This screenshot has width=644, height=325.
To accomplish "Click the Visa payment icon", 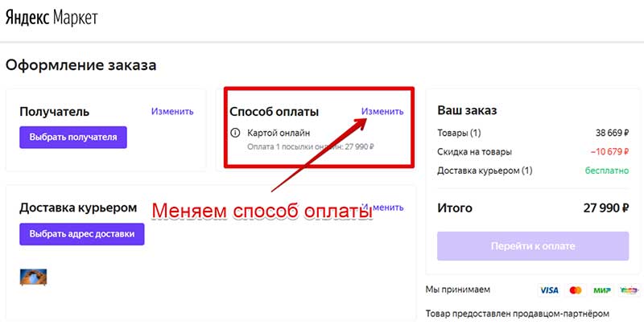I will pos(549,290).
